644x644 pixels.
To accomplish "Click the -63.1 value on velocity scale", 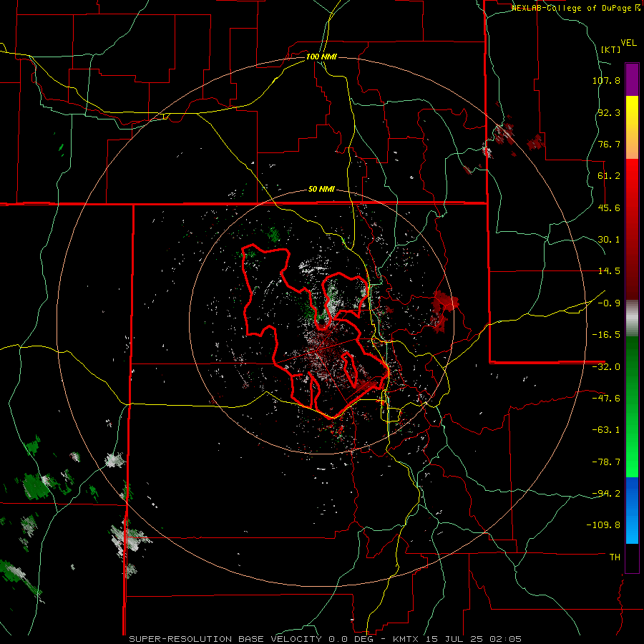I will click(606, 430).
